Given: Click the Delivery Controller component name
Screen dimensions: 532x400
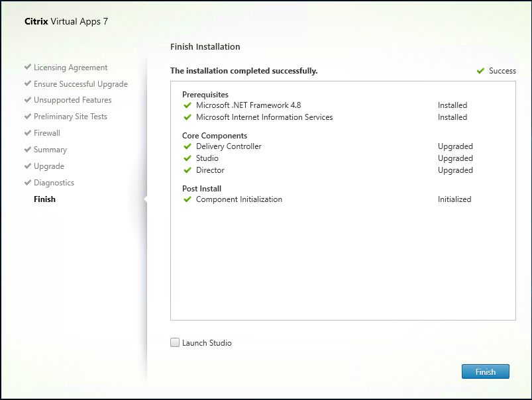Looking at the screenshot, I should [229, 146].
